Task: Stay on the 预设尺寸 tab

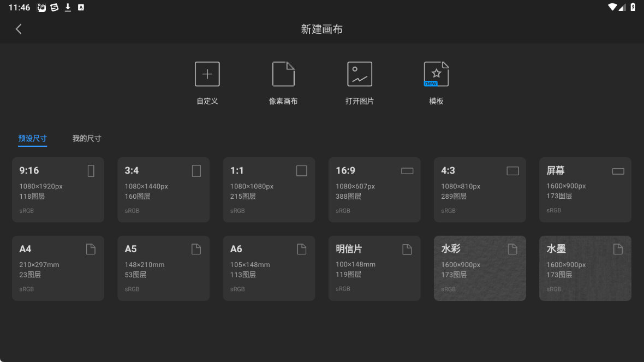Action: (x=32, y=138)
